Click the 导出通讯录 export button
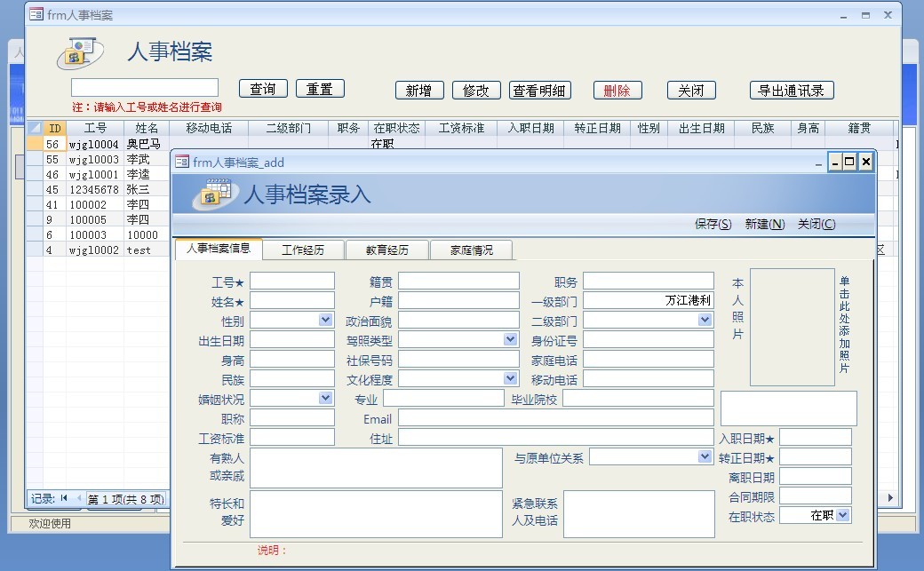924x571 pixels. 791,88
